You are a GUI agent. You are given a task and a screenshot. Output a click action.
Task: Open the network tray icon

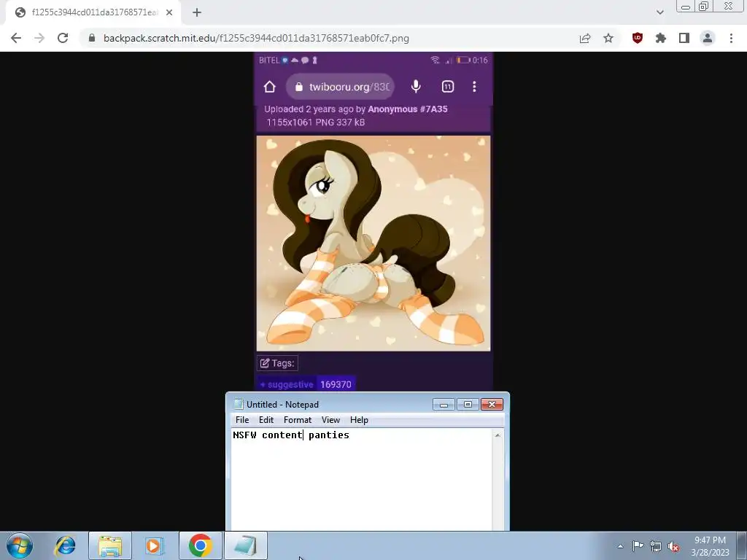click(x=656, y=546)
